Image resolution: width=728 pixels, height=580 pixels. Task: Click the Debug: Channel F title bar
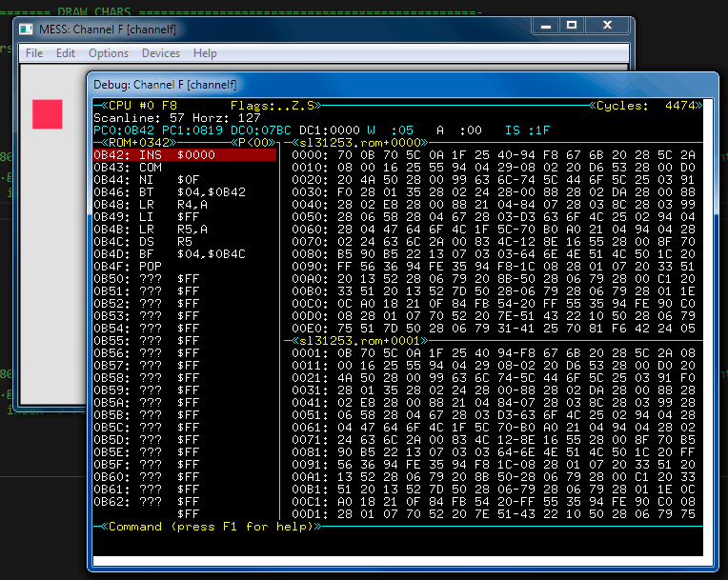pyautogui.click(x=401, y=85)
